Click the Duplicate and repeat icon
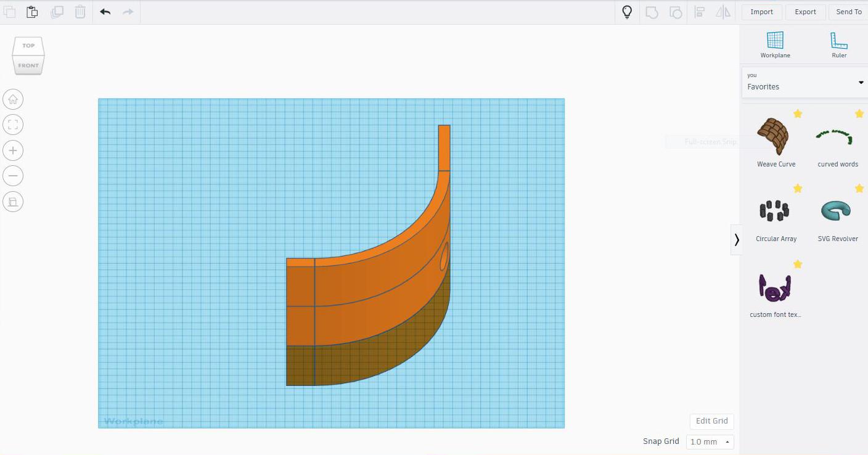 [x=57, y=12]
